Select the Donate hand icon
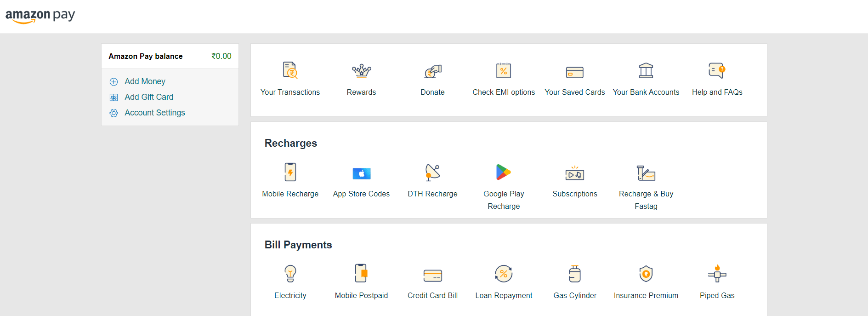This screenshot has width=868, height=316. point(433,71)
